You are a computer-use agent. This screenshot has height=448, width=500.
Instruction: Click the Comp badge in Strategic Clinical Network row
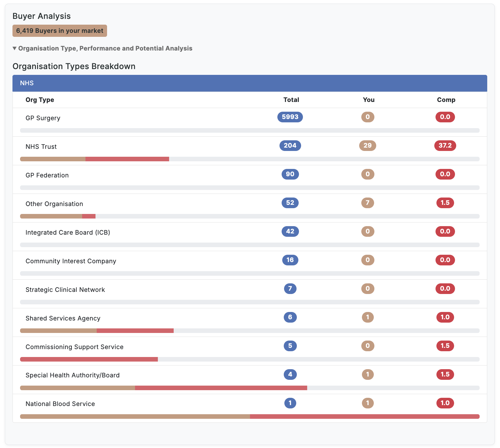pyautogui.click(x=445, y=289)
